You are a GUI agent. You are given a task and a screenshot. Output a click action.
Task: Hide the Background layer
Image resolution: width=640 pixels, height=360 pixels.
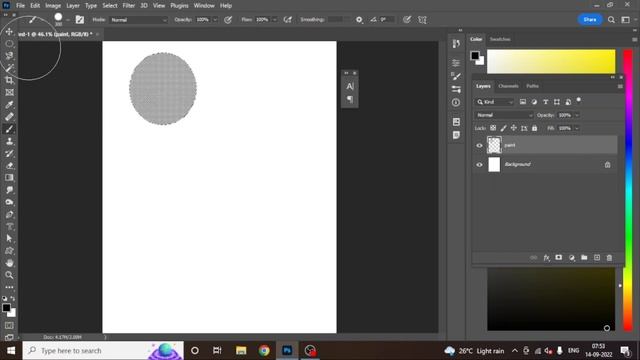479,165
